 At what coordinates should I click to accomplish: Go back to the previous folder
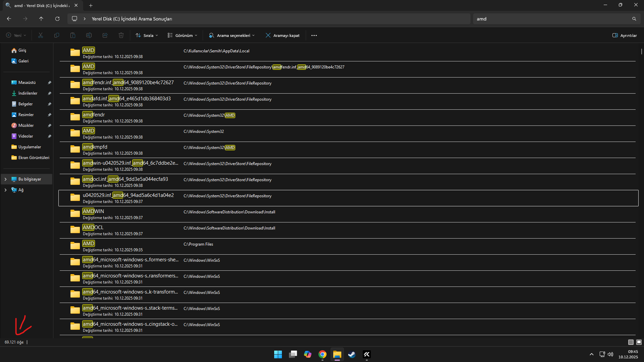tap(9, 19)
